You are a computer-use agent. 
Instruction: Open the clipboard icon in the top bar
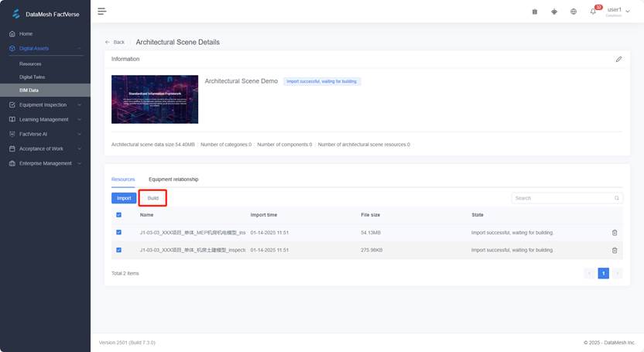(x=535, y=12)
